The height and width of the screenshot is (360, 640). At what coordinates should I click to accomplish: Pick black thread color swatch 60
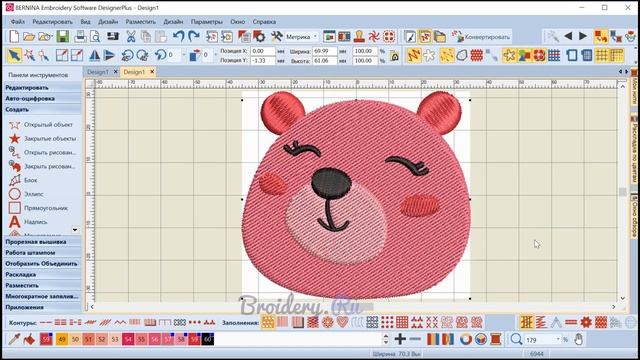(208, 339)
